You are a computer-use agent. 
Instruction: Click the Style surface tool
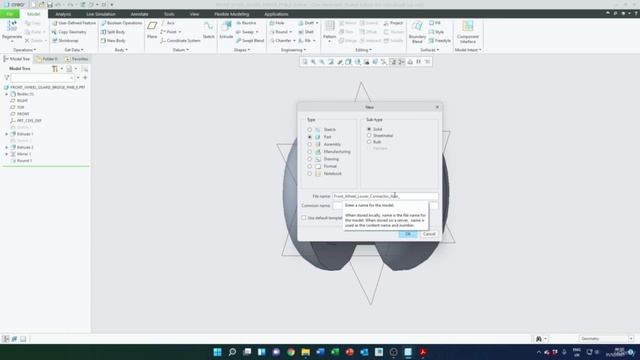point(436,32)
